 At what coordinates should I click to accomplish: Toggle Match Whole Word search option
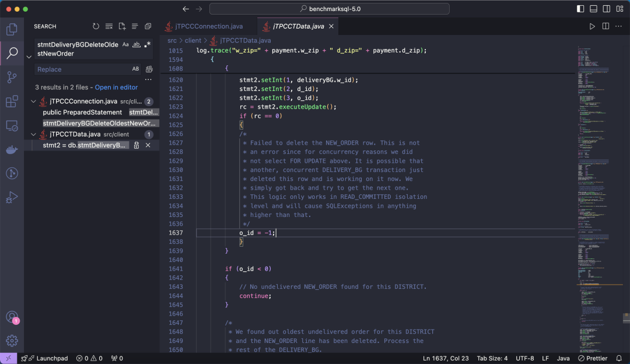(x=136, y=44)
